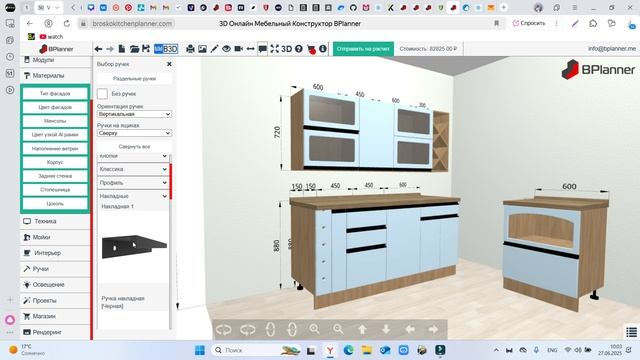Create a new project with the file icon
Screen dimensions: 640x360
click(122, 49)
